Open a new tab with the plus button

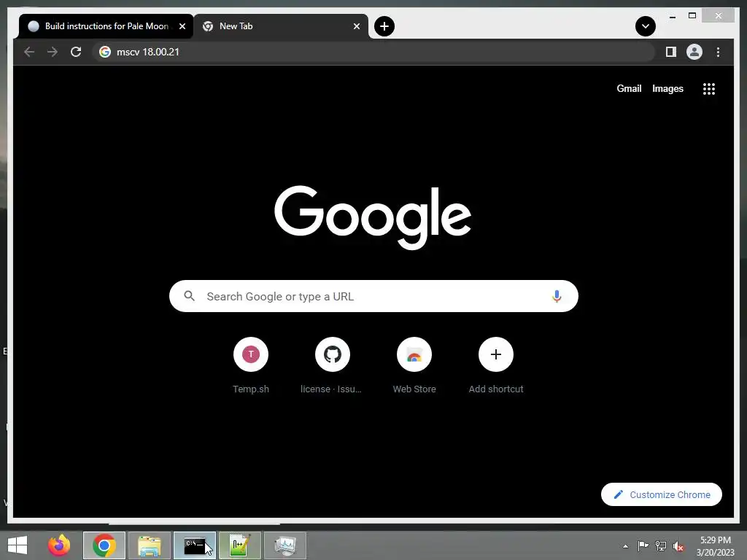point(384,26)
